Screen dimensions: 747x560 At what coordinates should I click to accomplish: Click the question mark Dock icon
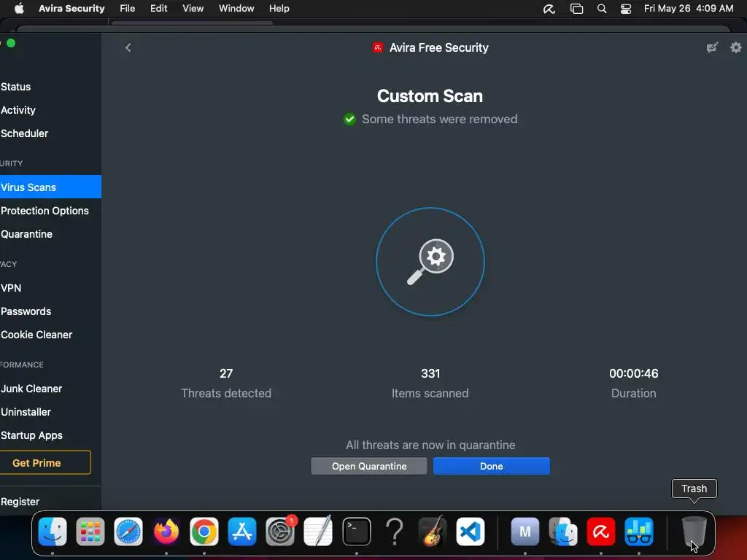click(395, 532)
